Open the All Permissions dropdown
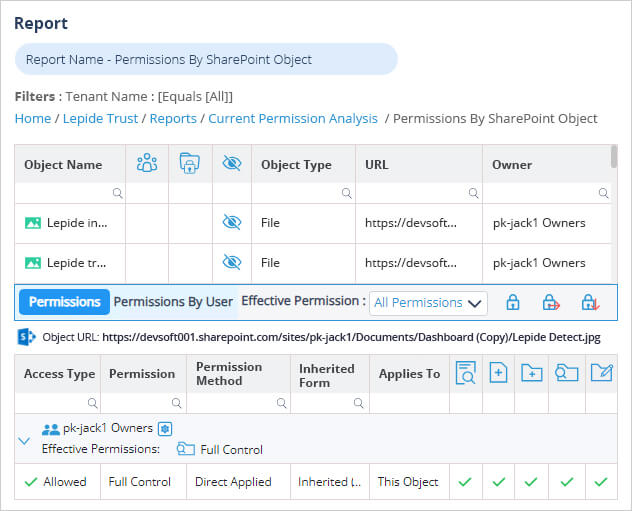 pos(428,303)
